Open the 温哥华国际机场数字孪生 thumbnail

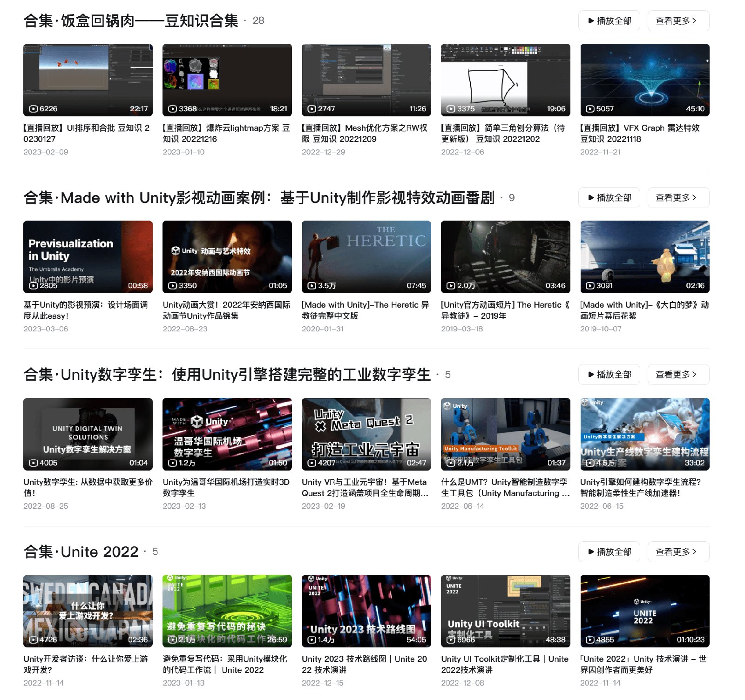(x=227, y=434)
